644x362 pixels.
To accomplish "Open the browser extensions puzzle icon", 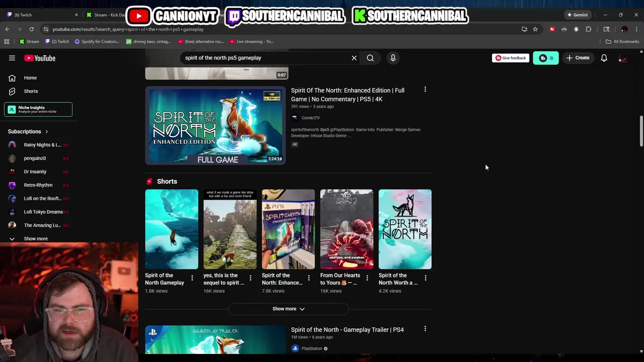I will tap(588, 29).
